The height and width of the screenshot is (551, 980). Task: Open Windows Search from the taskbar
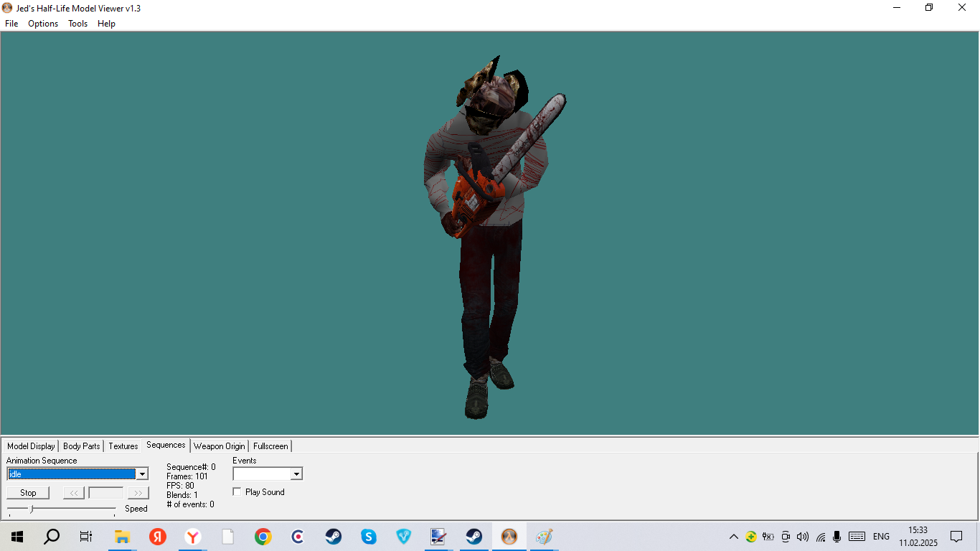point(52,537)
